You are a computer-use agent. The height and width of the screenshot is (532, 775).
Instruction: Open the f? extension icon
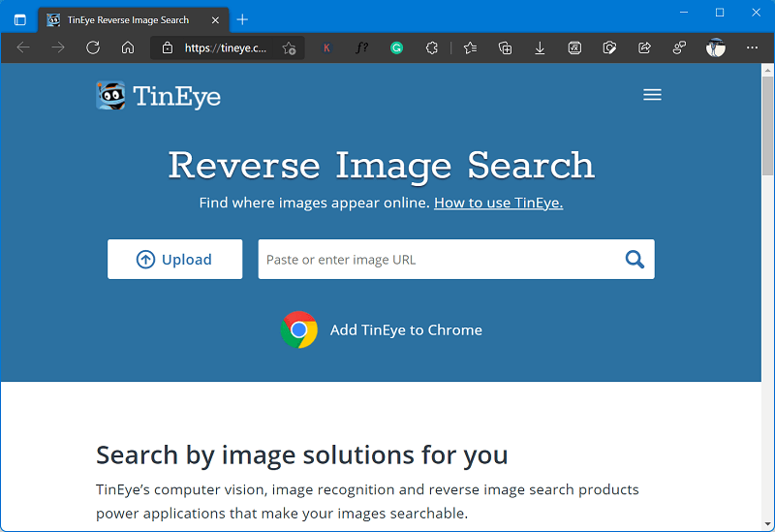(x=361, y=47)
